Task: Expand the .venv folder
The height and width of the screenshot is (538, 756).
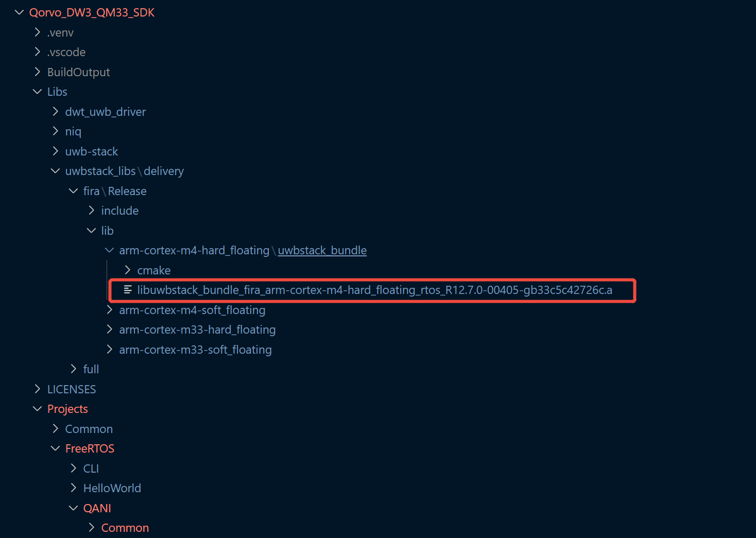Action: (x=38, y=32)
